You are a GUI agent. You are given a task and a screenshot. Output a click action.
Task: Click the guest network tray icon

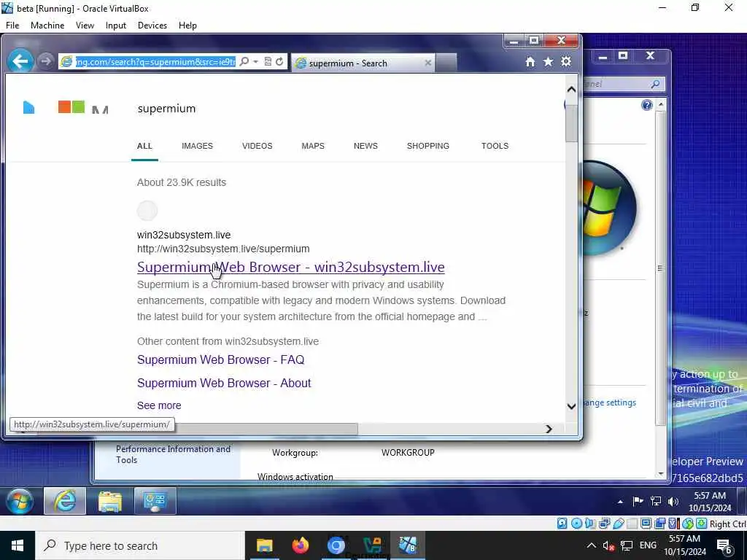pyautogui.click(x=656, y=501)
